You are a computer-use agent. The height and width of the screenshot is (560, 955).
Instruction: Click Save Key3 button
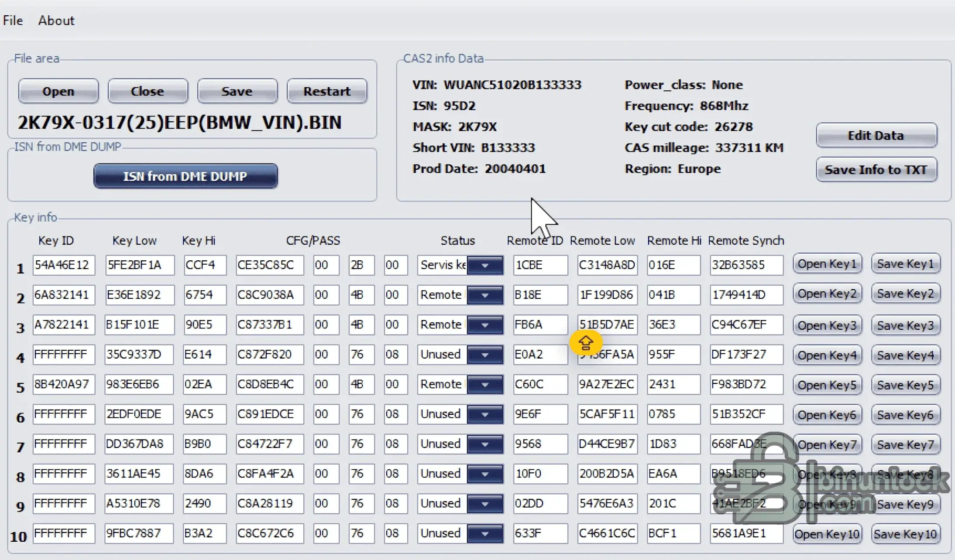coord(906,325)
